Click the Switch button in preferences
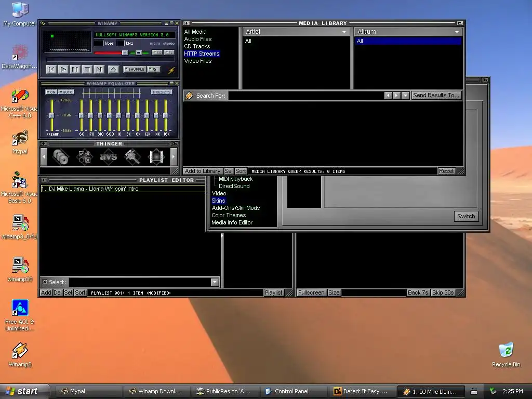This screenshot has height=399, width=532. (x=466, y=216)
